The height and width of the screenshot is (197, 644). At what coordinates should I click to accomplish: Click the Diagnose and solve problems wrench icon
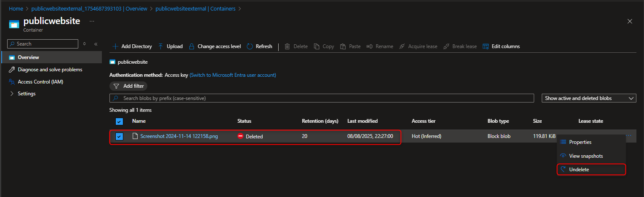coord(12,70)
